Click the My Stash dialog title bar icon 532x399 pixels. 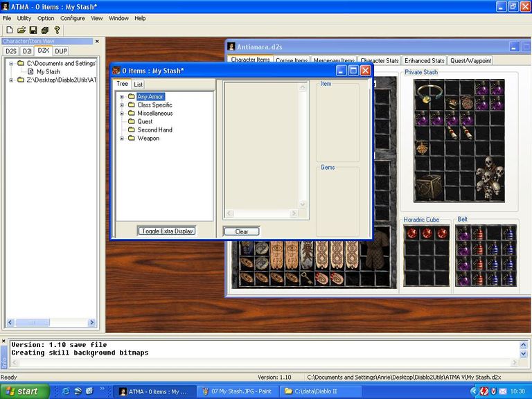tap(116, 71)
